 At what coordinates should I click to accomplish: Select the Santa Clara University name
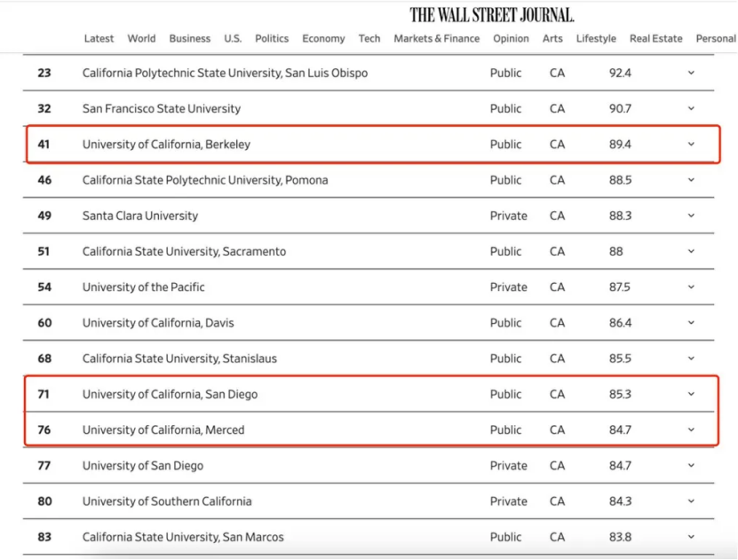139,217
